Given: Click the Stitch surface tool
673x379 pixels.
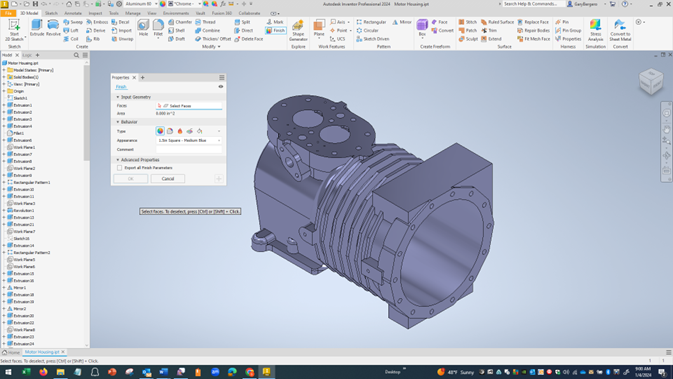Looking at the screenshot, I should coord(468,22).
